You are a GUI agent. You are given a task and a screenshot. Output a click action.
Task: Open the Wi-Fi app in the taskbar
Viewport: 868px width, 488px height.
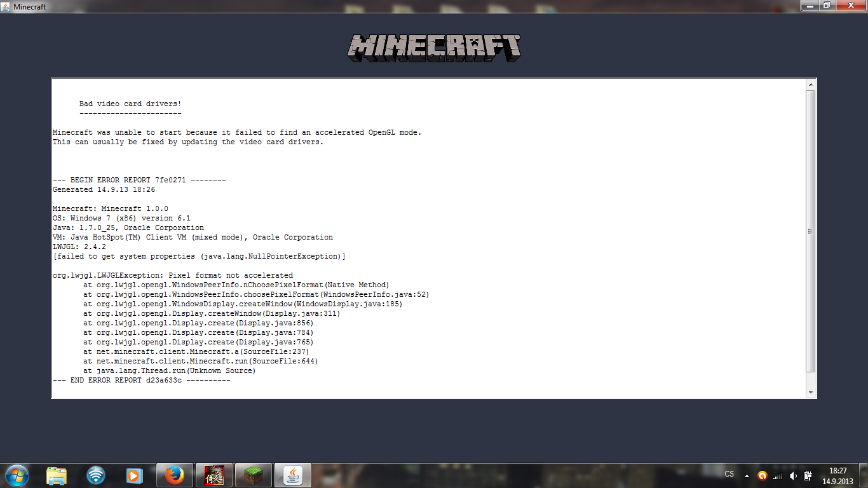[x=96, y=475]
